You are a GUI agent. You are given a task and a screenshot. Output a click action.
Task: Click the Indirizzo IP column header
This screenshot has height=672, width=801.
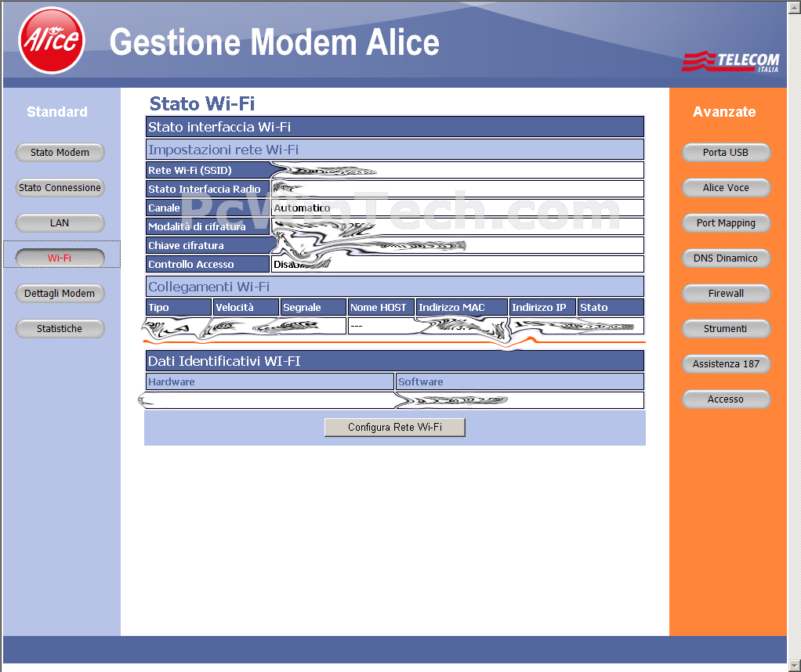pos(543,307)
